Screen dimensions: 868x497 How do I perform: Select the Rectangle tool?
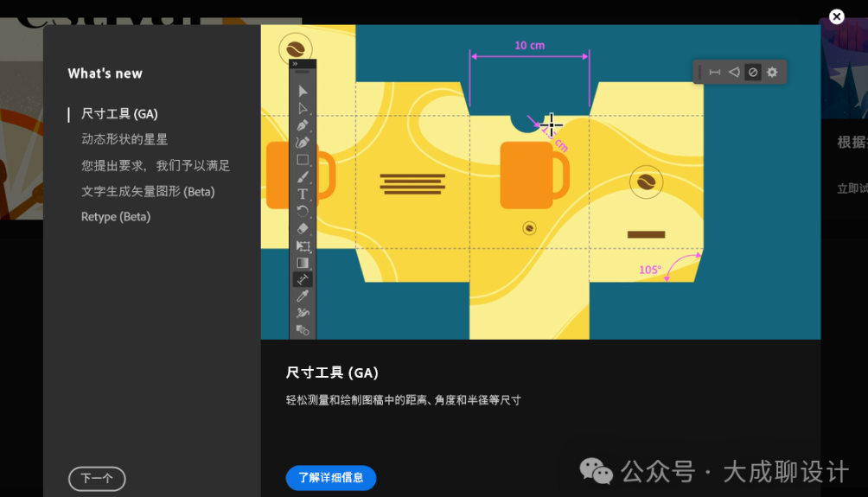[303, 160]
